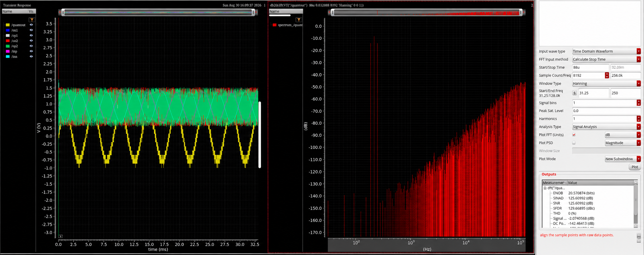Enable the Plot PSD checkbox
The width and height of the screenshot is (644, 255).
coord(574,143)
